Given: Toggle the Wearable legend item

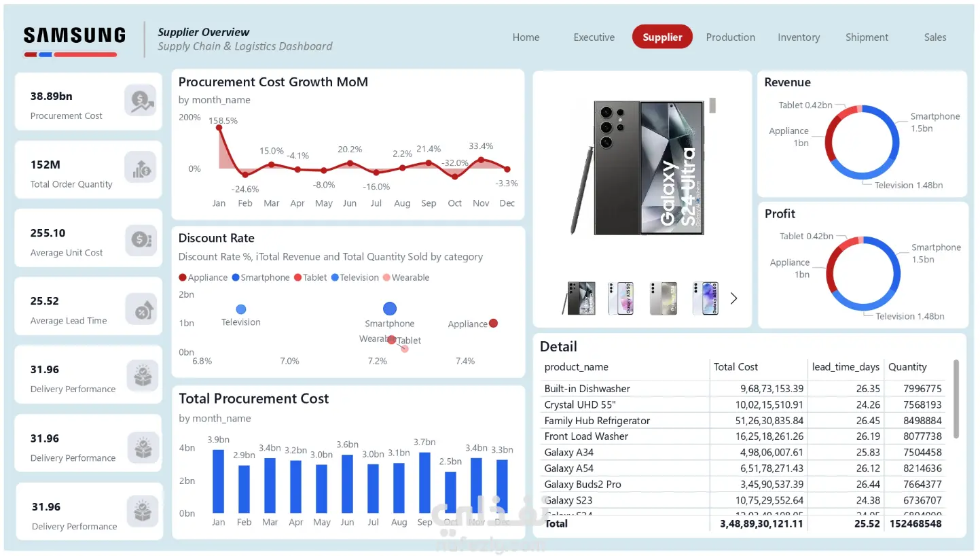Looking at the screenshot, I should click(406, 277).
